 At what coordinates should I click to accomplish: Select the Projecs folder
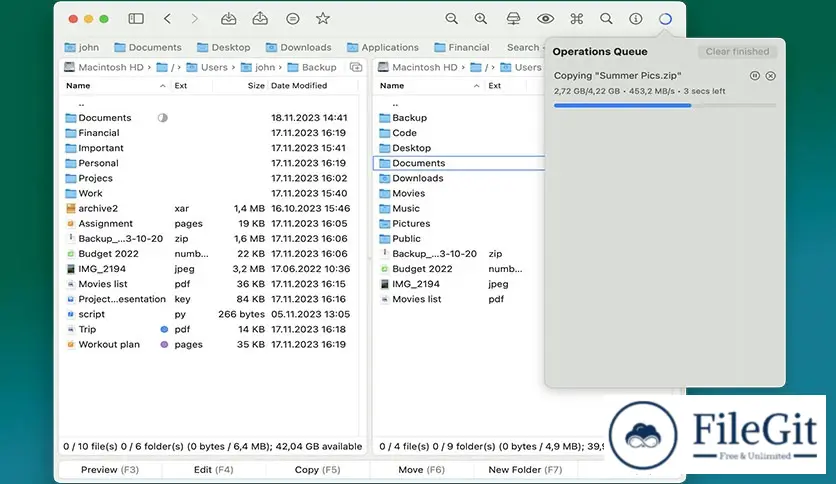tap(208, 178)
